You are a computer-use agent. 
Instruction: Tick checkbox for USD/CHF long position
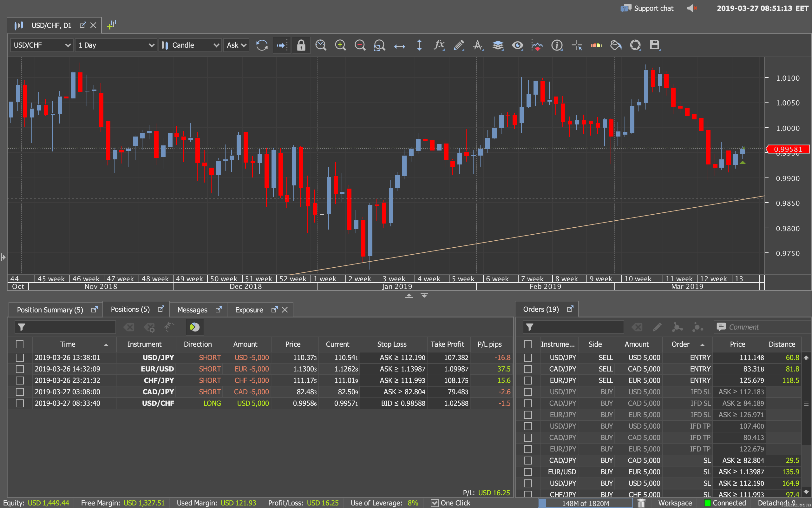point(20,404)
